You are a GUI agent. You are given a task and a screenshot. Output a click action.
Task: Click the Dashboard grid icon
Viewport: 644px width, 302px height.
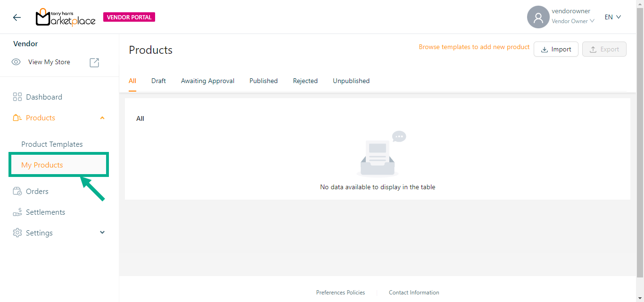click(x=17, y=97)
